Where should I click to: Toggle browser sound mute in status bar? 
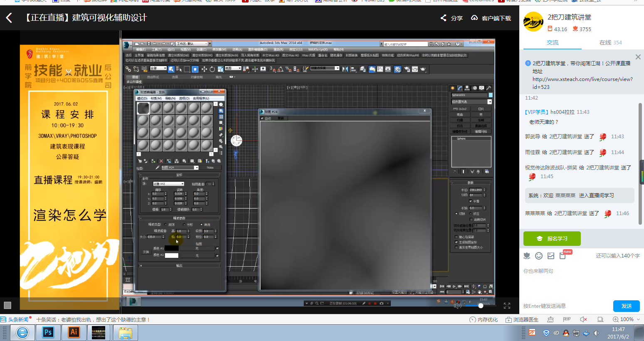[583, 319]
